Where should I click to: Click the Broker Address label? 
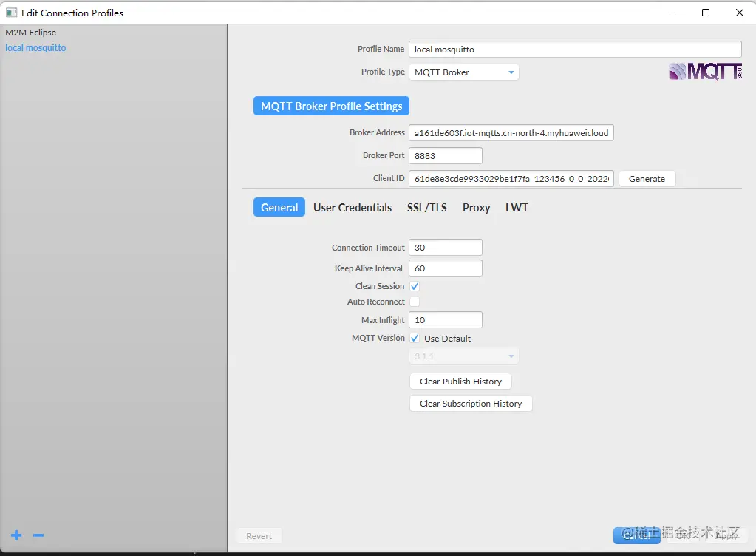click(377, 132)
